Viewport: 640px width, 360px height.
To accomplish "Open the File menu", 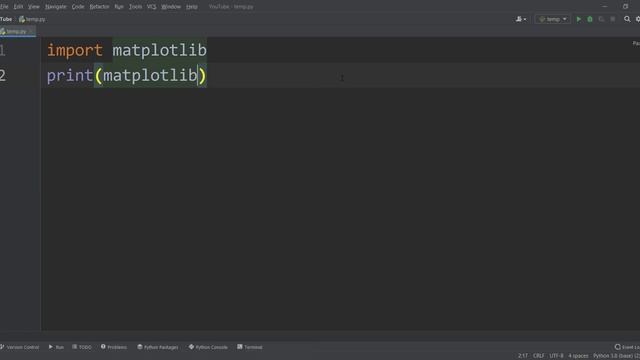I will pyautogui.click(x=4, y=7).
